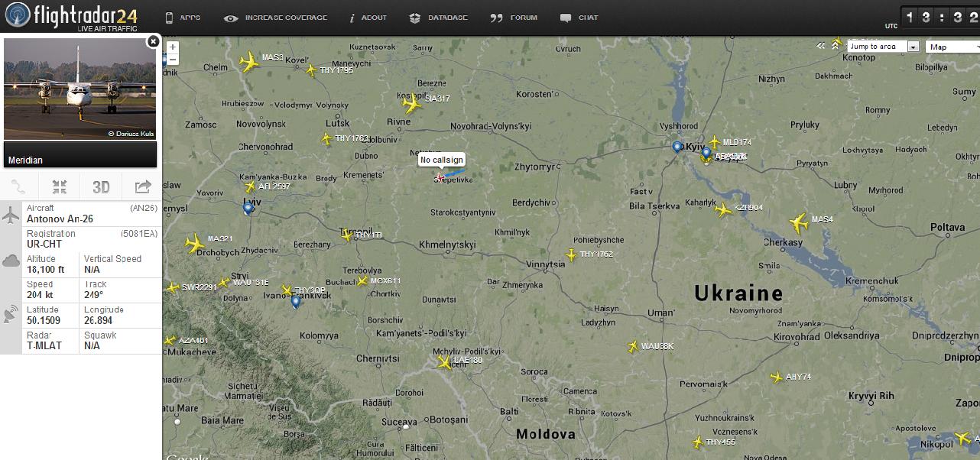This screenshot has width=980, height=460.
Task: Toggle the fullscreen collapse arrows icon
Action: tap(60, 187)
